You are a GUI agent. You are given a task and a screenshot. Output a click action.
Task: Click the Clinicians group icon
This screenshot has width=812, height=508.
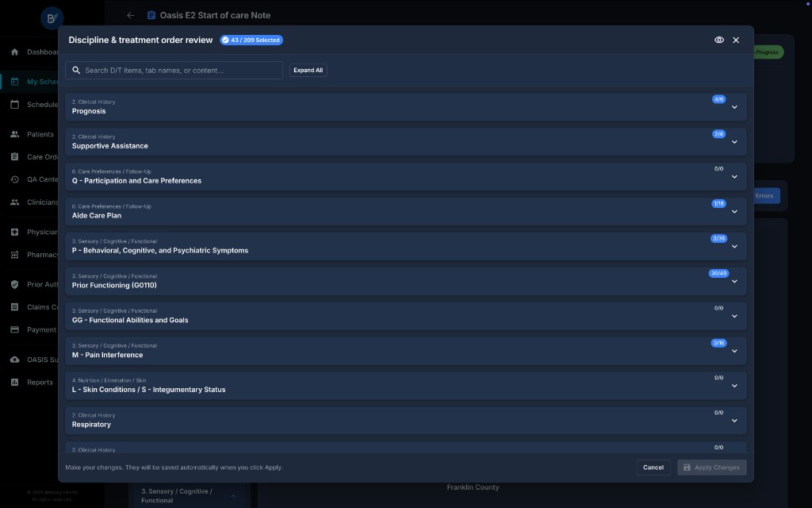coord(14,202)
